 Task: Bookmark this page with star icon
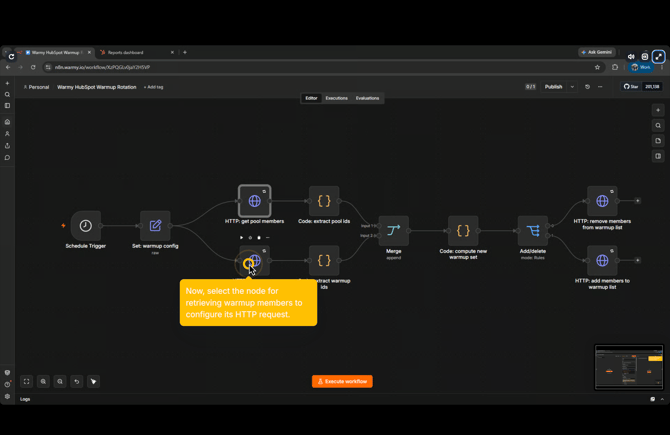[597, 68]
